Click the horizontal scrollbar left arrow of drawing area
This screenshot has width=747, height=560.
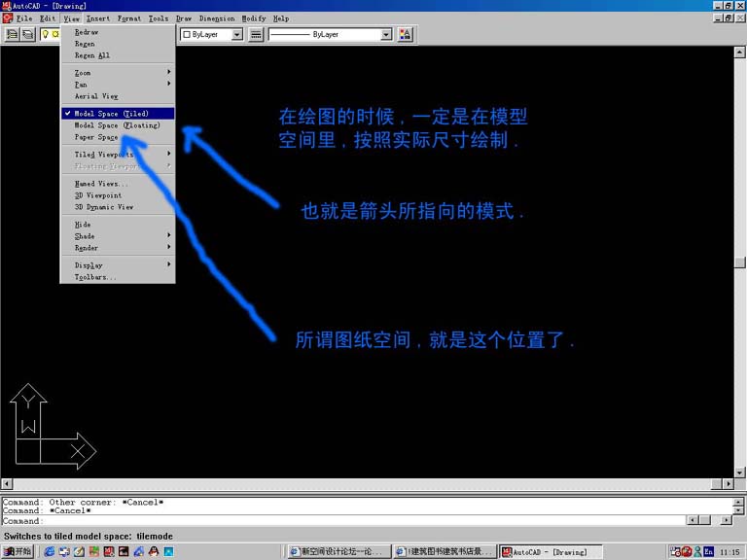coord(7,484)
